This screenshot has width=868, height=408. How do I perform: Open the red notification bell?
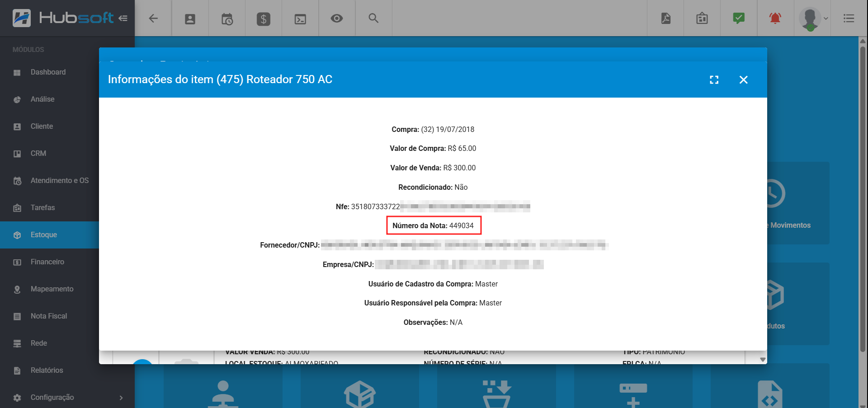pos(775,19)
